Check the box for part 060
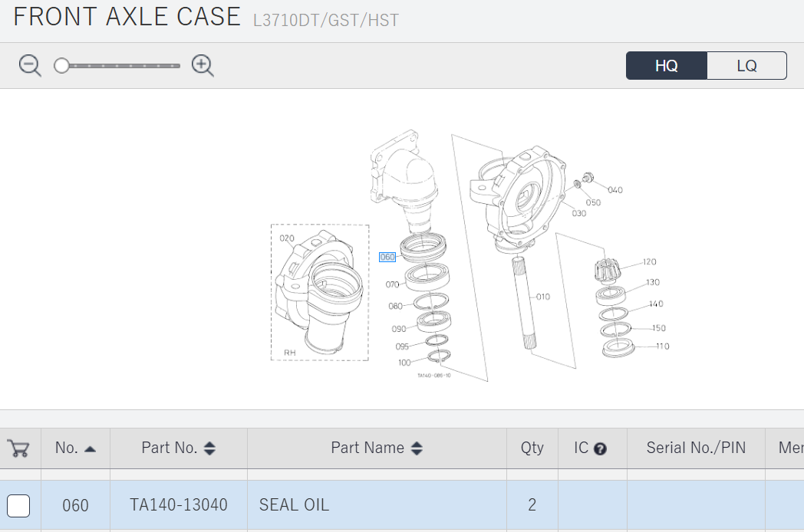The image size is (804, 532). pyautogui.click(x=18, y=506)
